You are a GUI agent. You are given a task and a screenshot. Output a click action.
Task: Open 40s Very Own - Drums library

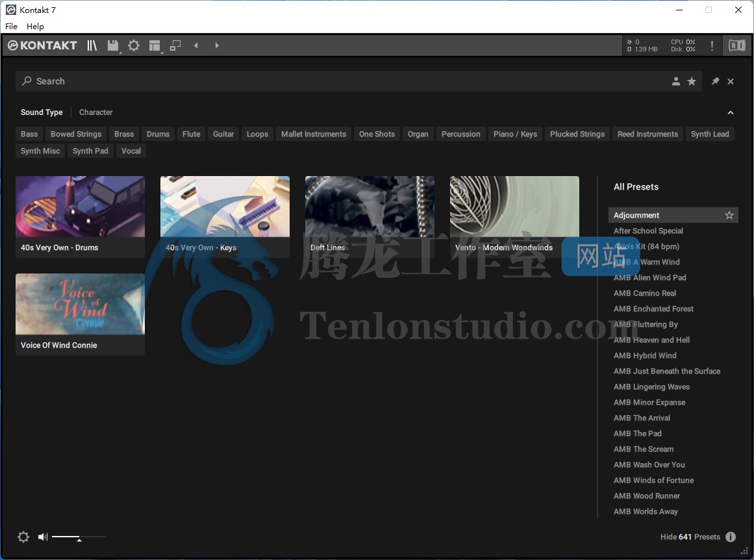pyautogui.click(x=81, y=217)
